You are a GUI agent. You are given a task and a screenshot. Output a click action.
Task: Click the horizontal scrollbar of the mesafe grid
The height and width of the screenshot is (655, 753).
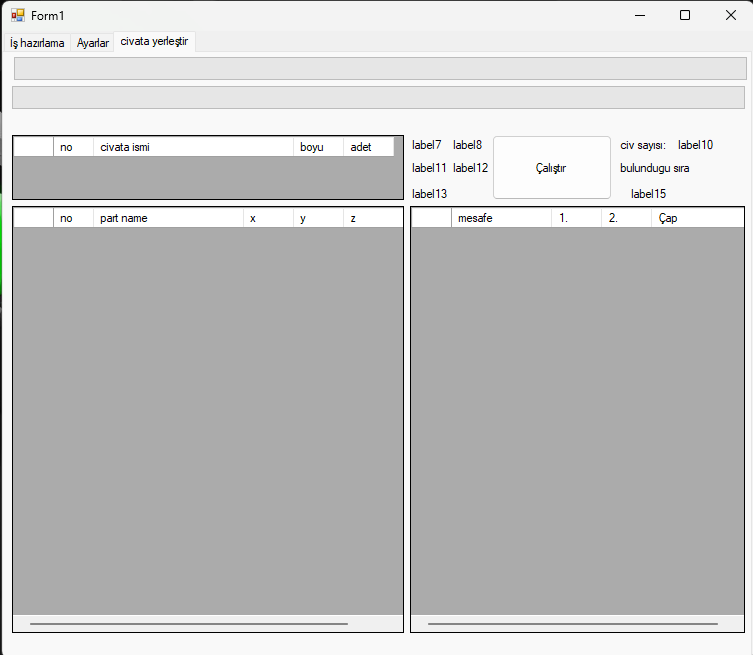click(572, 623)
